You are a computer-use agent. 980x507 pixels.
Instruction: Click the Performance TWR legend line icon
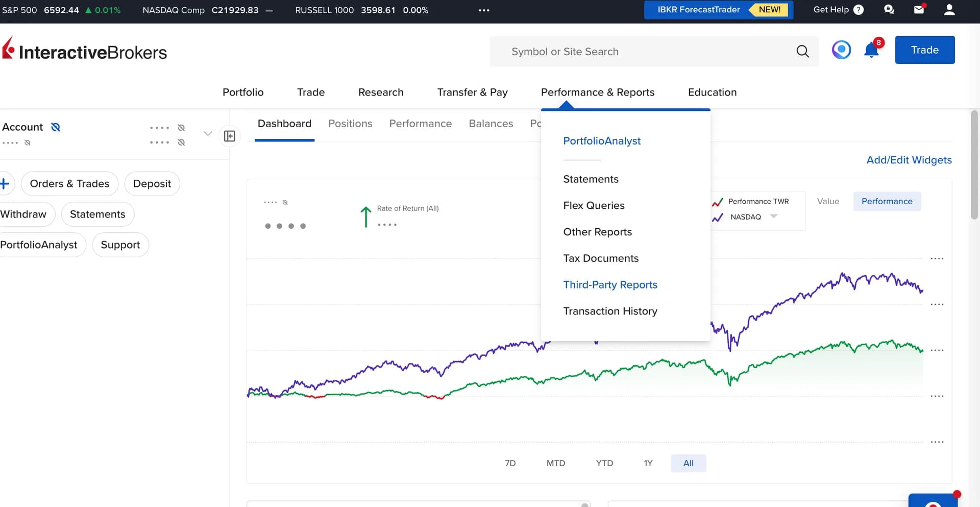pyautogui.click(x=718, y=202)
